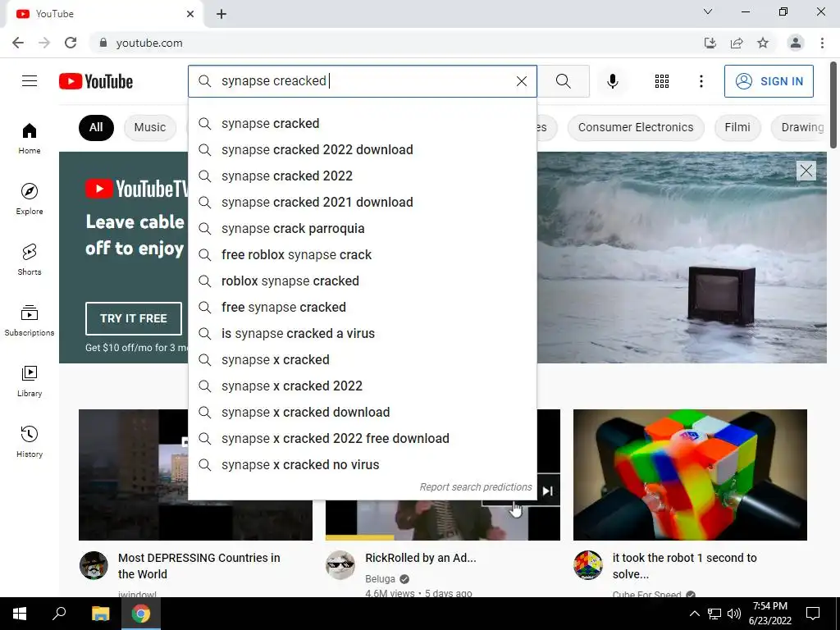Screen dimensions: 840x630
Task: Click the Cube For Speed channel avatar
Action: (x=587, y=564)
